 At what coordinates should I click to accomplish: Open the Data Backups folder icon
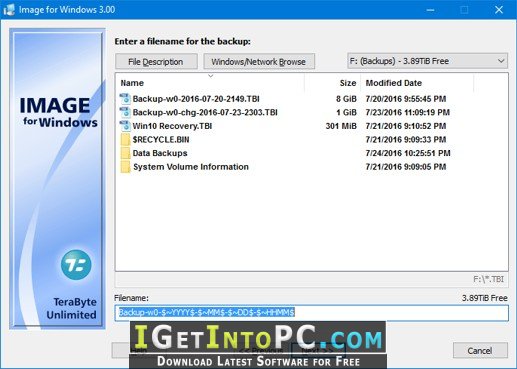(125, 153)
